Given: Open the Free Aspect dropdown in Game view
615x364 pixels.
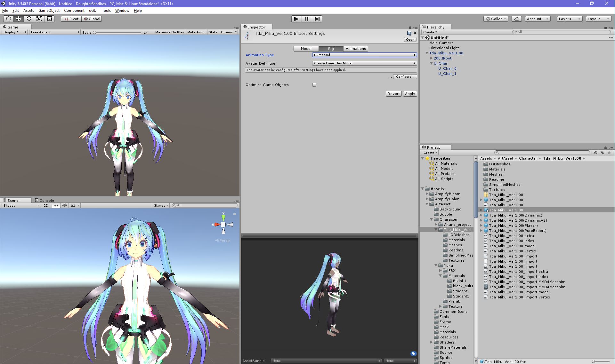Looking at the screenshot, I should 54,32.
